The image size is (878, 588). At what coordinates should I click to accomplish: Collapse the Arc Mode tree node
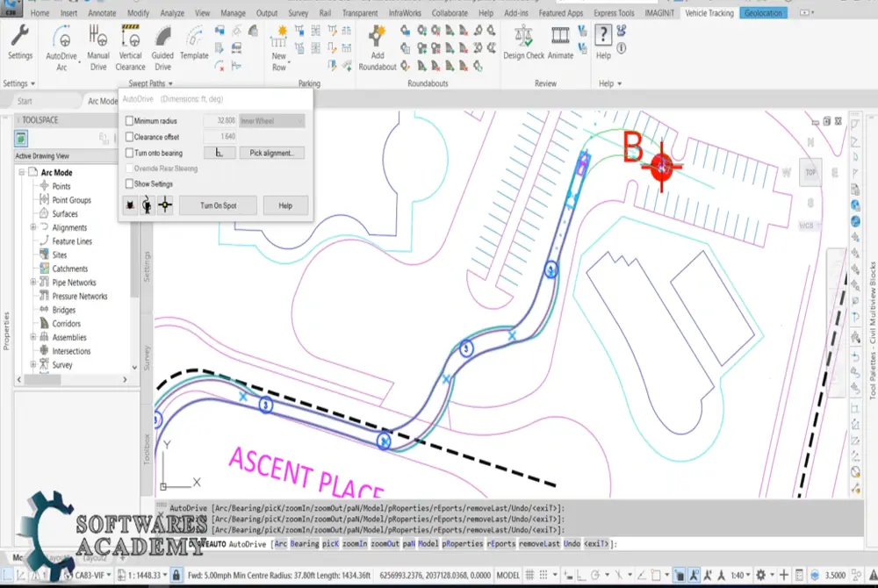[x=22, y=172]
